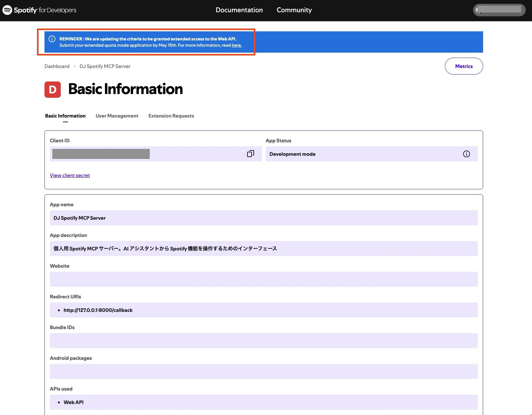Click the Development mode status field
Viewport: 532px width, 415px height.
[x=372, y=154]
